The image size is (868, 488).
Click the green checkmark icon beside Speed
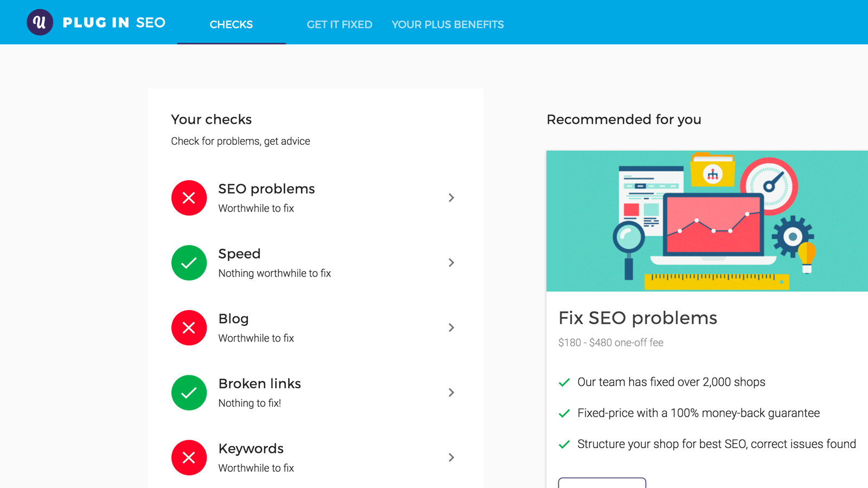[x=189, y=262]
